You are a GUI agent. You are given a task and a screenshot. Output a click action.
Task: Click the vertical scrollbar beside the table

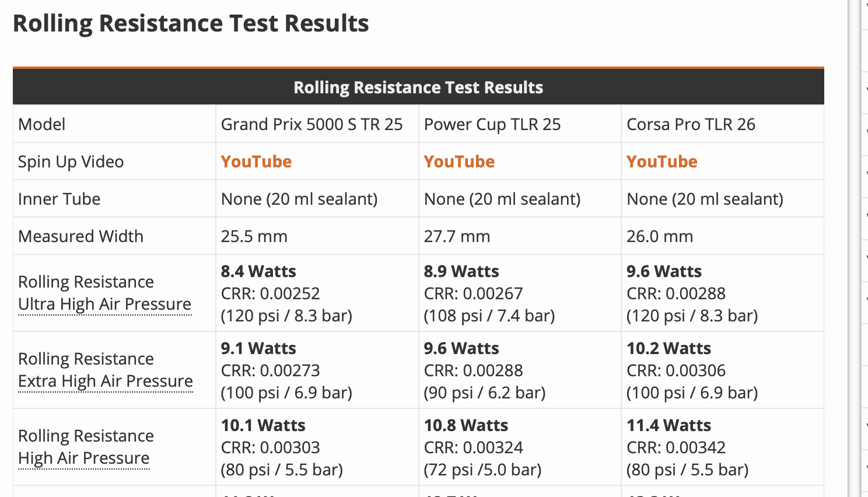pos(854,249)
